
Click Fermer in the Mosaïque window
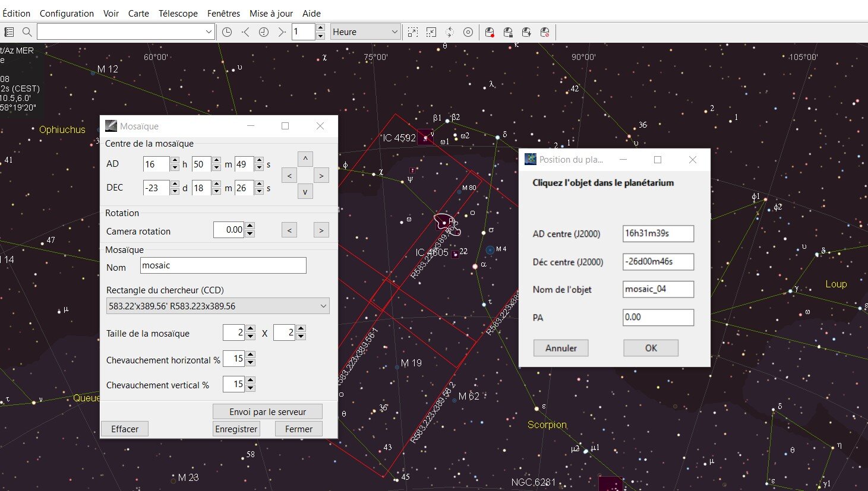click(x=298, y=429)
